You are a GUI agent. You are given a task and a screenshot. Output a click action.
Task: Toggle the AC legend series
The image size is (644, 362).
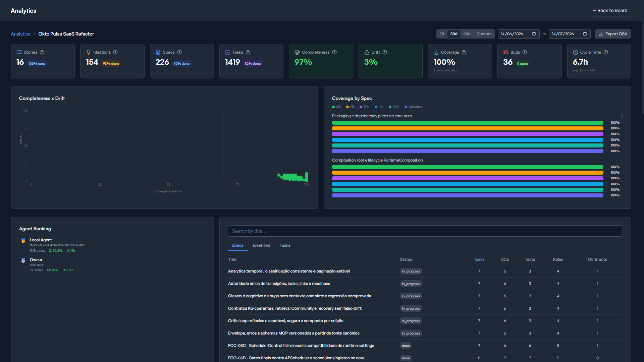coord(336,107)
